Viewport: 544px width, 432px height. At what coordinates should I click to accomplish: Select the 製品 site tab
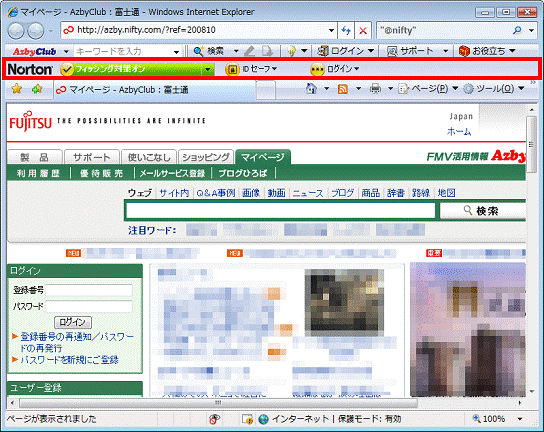[35, 158]
